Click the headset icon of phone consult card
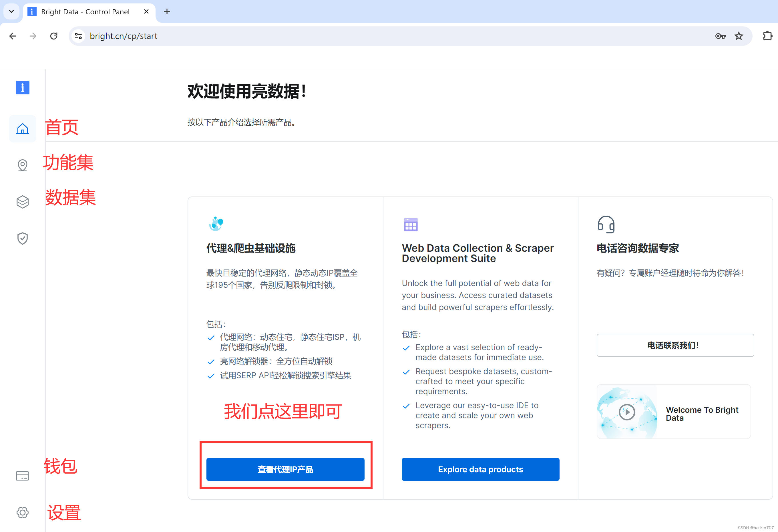The image size is (778, 532). pyautogui.click(x=606, y=224)
